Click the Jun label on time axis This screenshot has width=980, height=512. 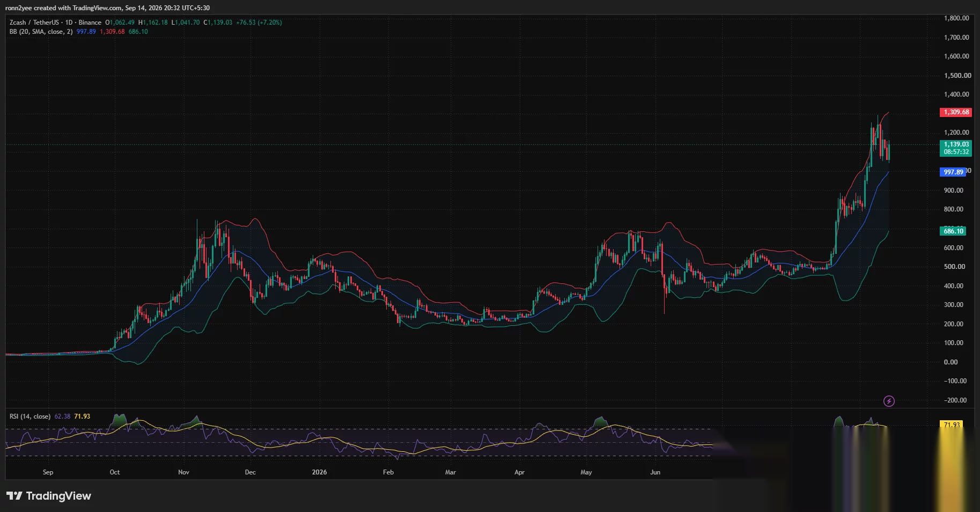(x=655, y=472)
